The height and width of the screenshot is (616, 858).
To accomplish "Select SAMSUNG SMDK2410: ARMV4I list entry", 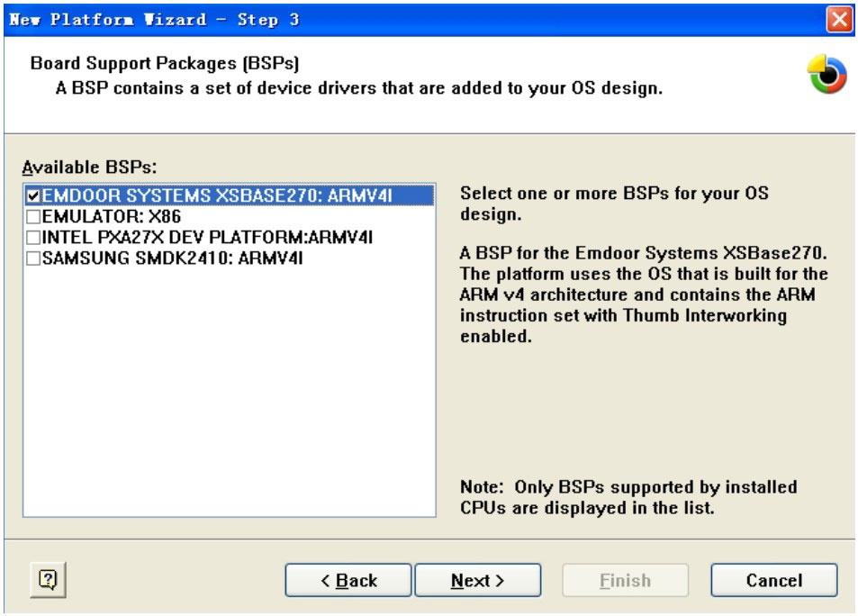I will pyautogui.click(x=172, y=258).
